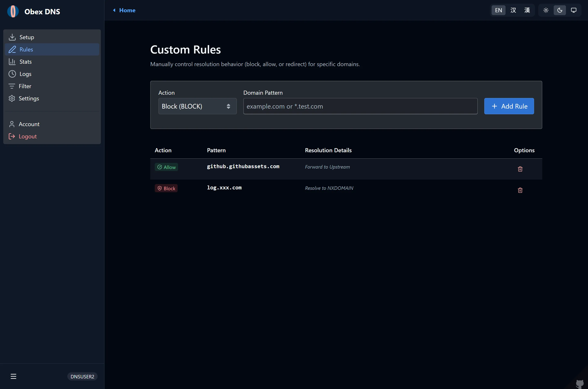Focus the Domain Pattern input field
Viewport: 588px width, 389px height.
pos(360,106)
